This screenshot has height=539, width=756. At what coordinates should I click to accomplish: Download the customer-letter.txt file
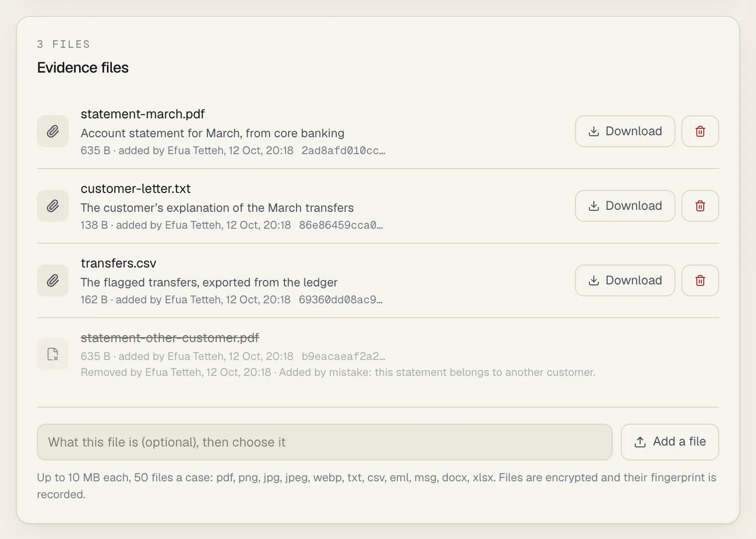(x=625, y=206)
